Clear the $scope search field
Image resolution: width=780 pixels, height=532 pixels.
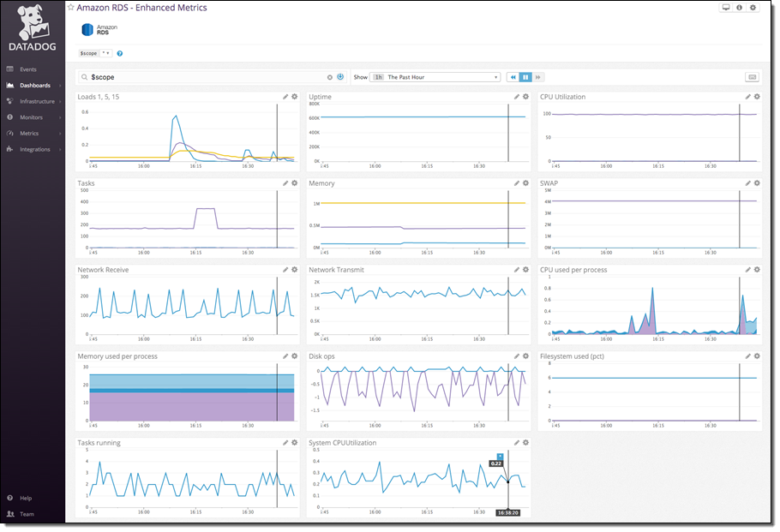330,77
